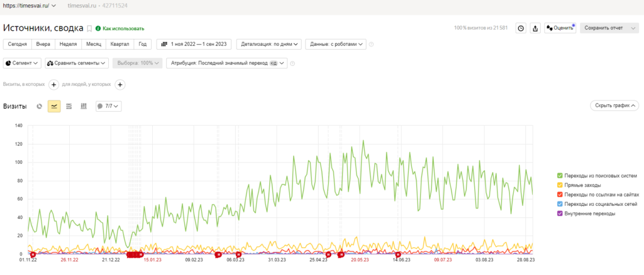Viewport: 644px width, 275px height.
Task: Add condition plus after Визиты, в которых
Action: [x=54, y=84]
